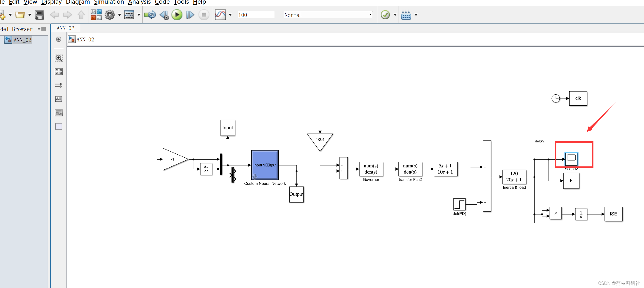Click the Step Back button
Screen dimensions: 644x288
[x=164, y=15]
